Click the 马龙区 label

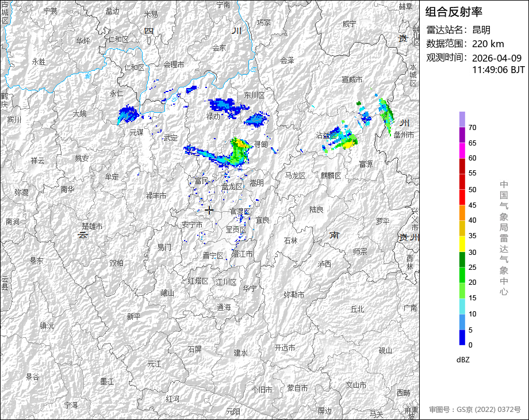pos(295,175)
